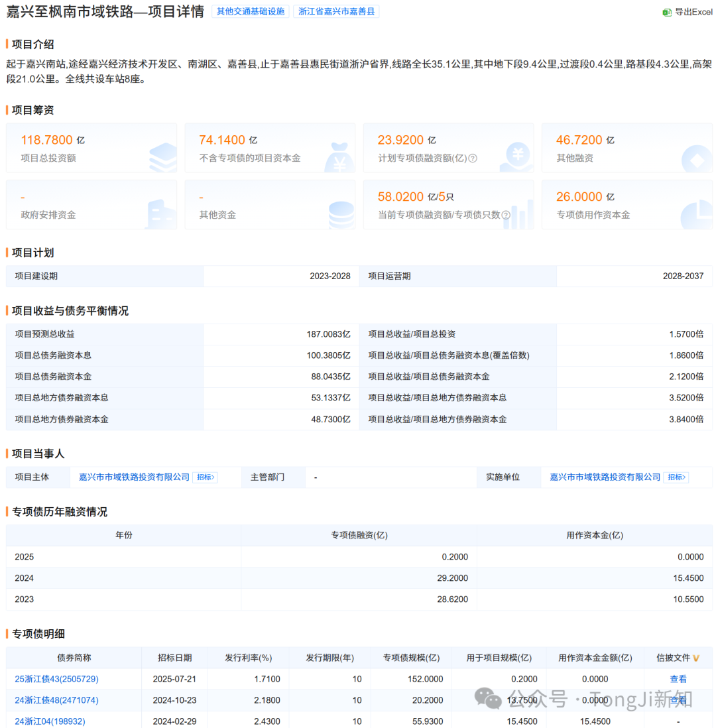The height and width of the screenshot is (728, 716).
Task: Click the 发行利率(%) column header
Action: tap(249, 658)
